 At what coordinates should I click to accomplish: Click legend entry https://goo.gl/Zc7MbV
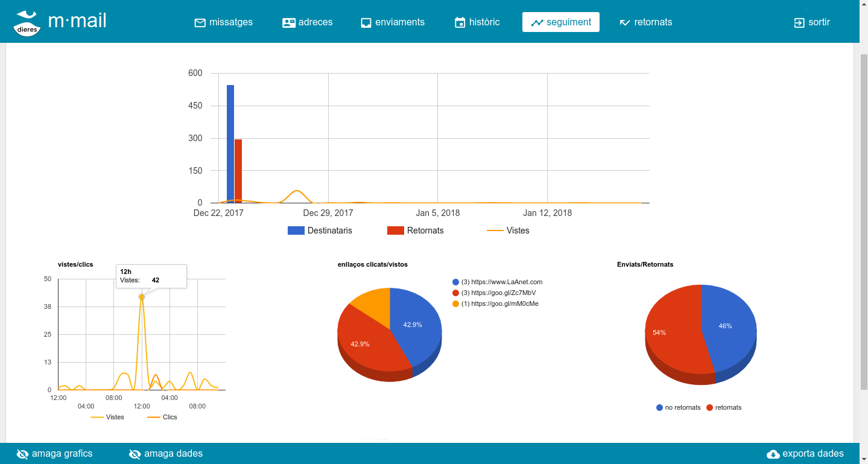[494, 293]
